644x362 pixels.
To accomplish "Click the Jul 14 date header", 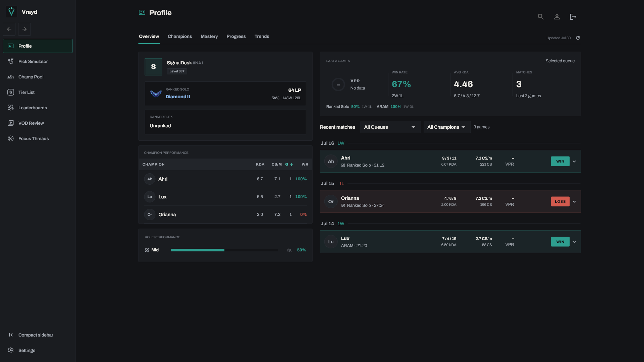I will [x=327, y=224].
